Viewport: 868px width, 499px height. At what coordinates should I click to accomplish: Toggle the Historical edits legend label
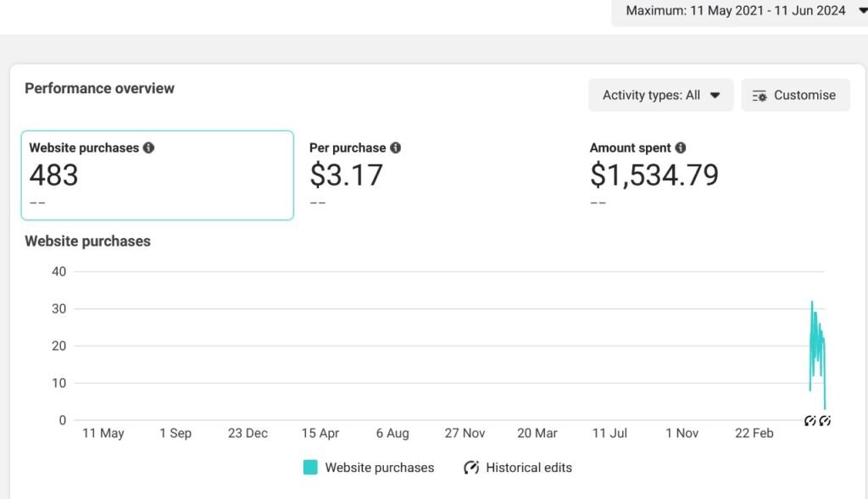pyautogui.click(x=528, y=468)
